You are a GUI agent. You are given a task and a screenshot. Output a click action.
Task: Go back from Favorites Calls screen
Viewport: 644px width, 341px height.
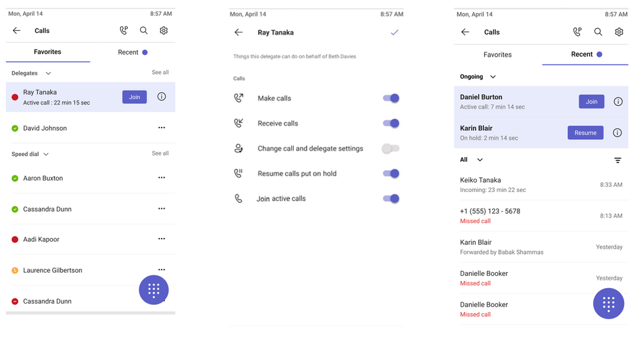coord(16,30)
